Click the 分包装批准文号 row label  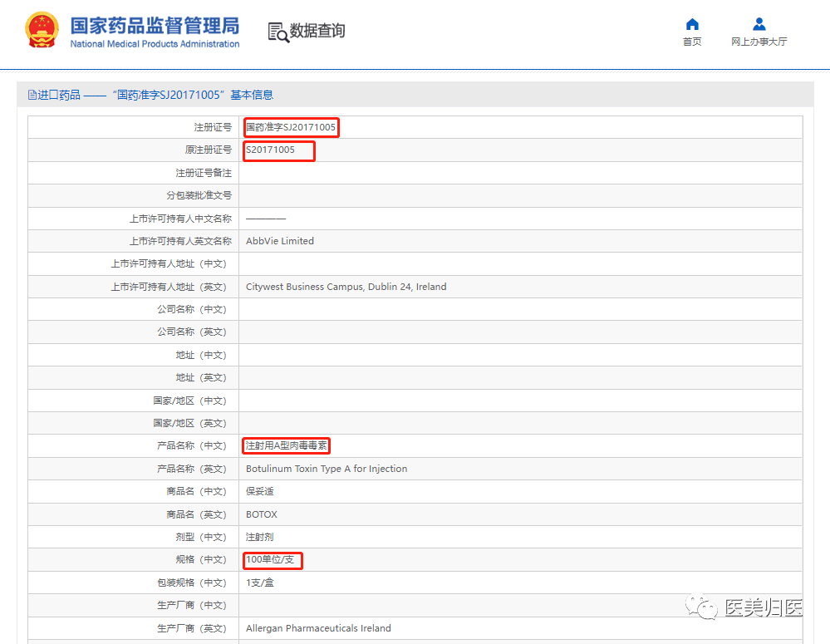[199, 195]
